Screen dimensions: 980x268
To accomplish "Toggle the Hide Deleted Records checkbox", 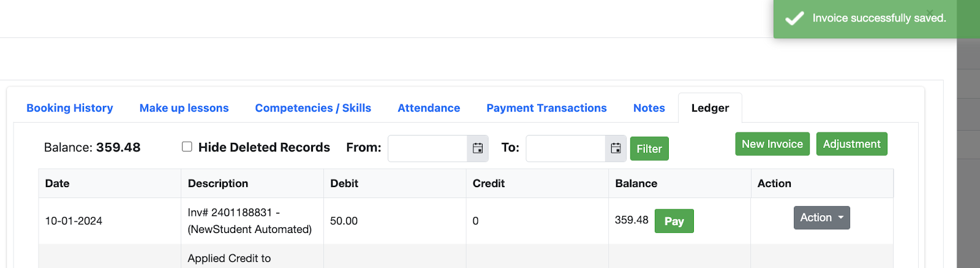I will [187, 147].
